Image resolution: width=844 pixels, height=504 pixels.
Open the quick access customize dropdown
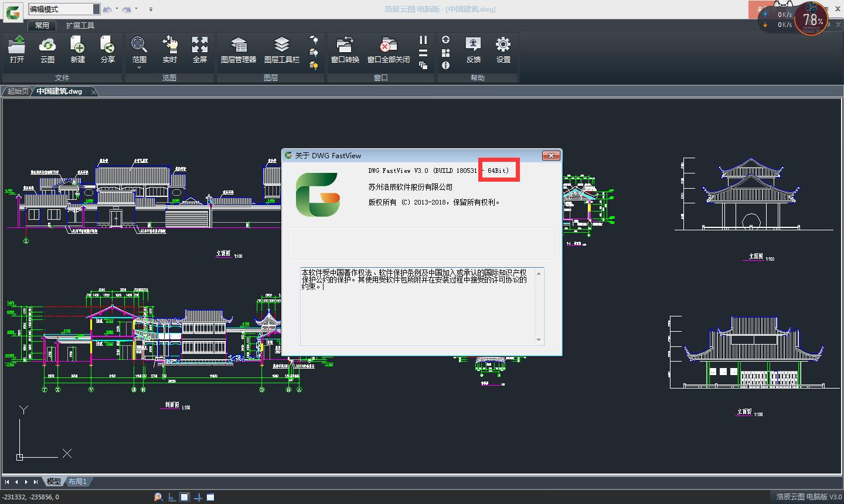coord(151,9)
